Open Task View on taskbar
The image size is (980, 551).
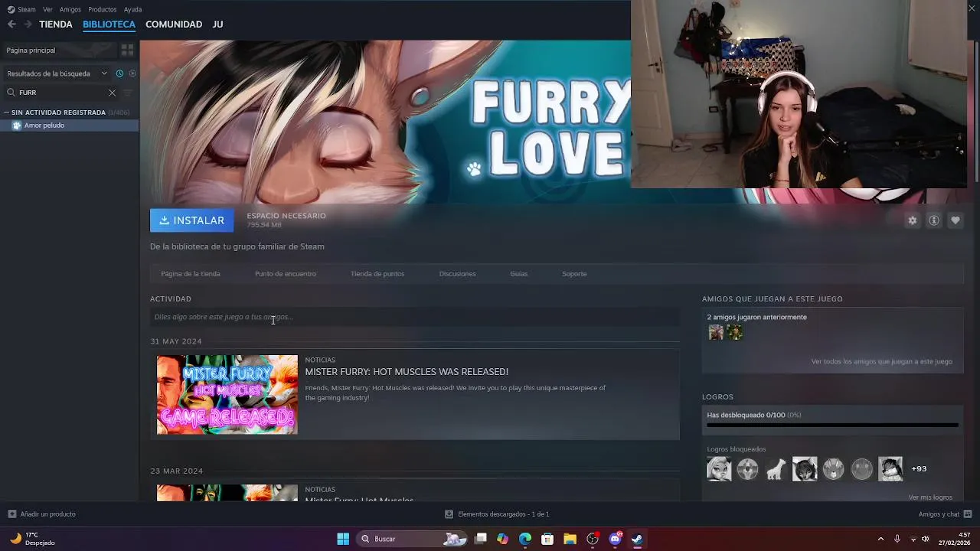(x=481, y=539)
